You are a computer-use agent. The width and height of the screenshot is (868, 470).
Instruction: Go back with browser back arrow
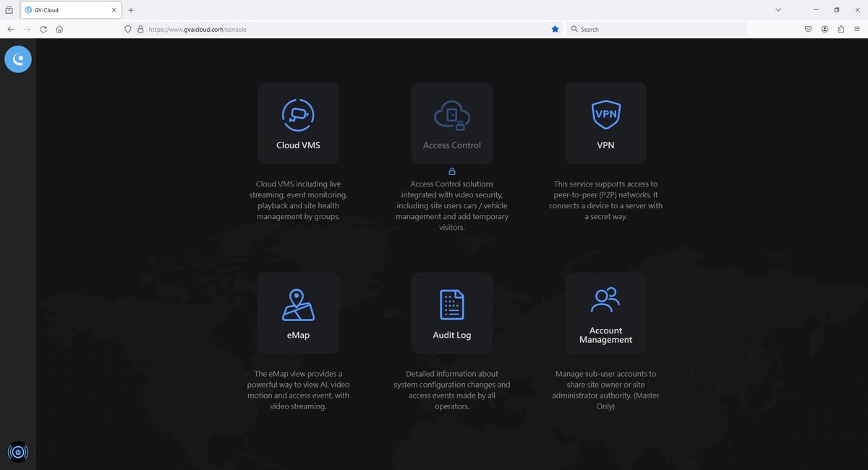[x=10, y=29]
